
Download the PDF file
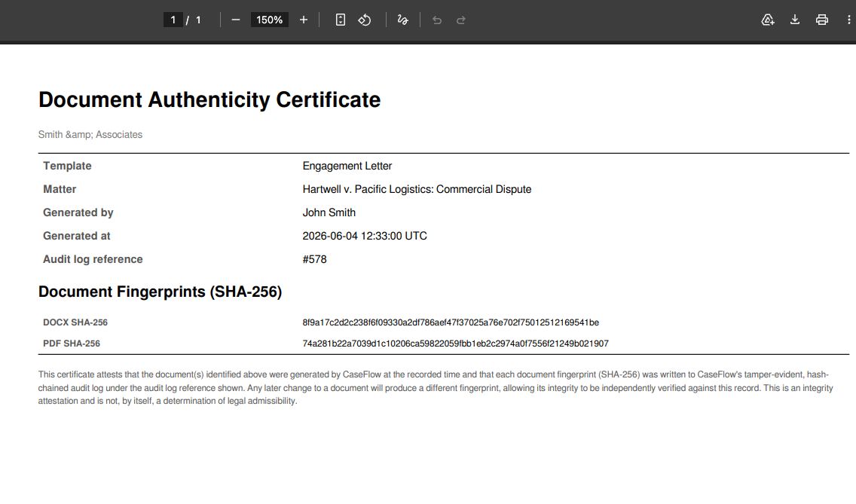[x=795, y=20]
